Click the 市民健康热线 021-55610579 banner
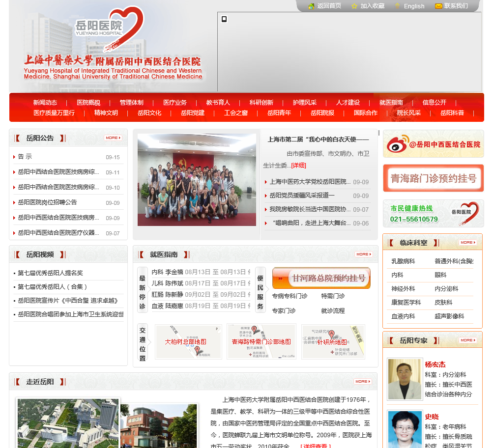The width and height of the screenshot is (493, 448). pyautogui.click(x=433, y=214)
